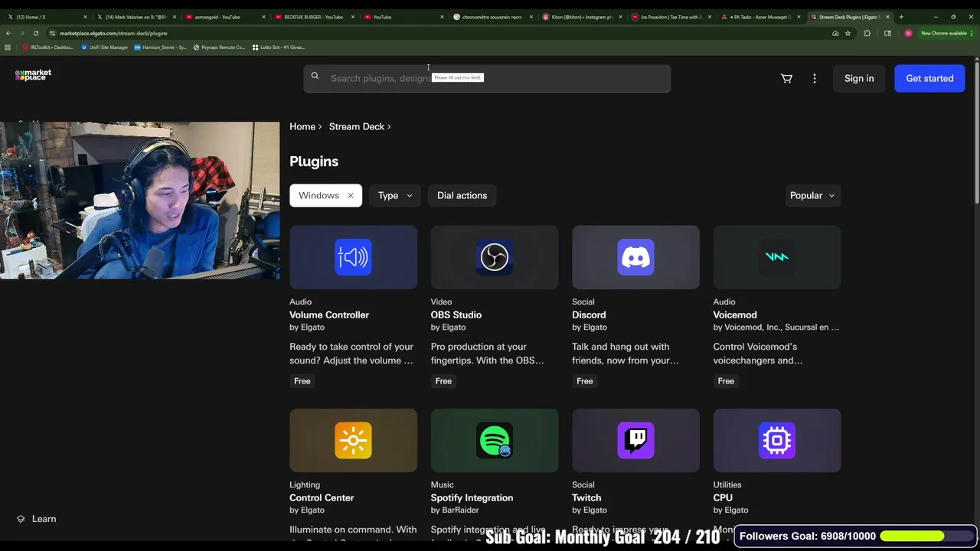The width and height of the screenshot is (980, 551).
Task: Open the Discord plugin icon
Action: (635, 257)
